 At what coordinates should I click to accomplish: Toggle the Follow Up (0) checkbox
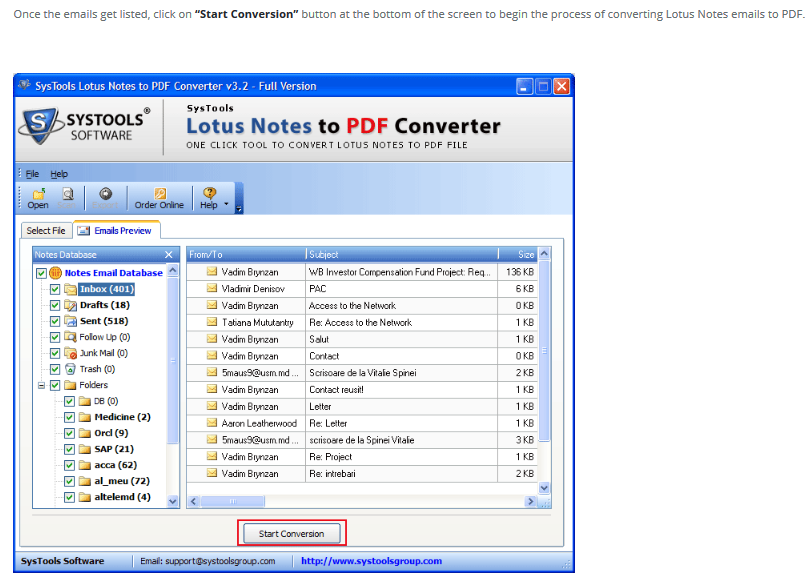pyautogui.click(x=55, y=337)
